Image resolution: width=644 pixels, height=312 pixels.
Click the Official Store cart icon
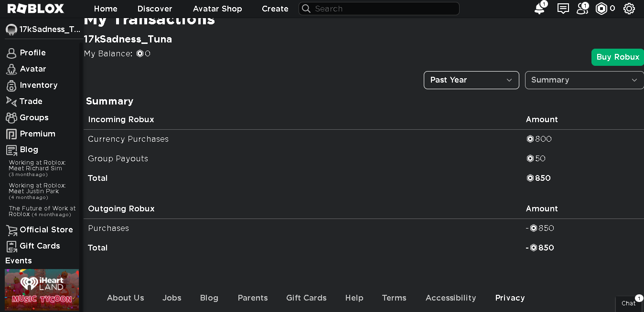pyautogui.click(x=11, y=230)
